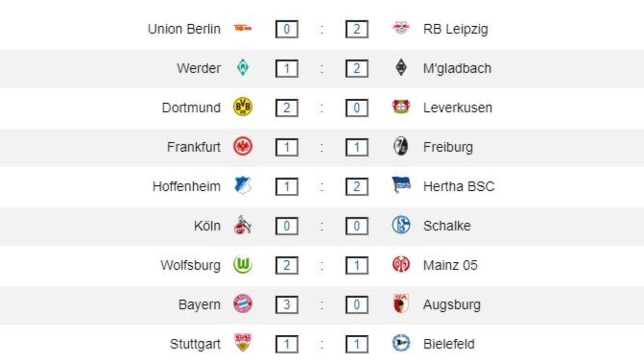Click the Freiburg team name
Viewport: 644px width, 362px height.
pos(448,147)
